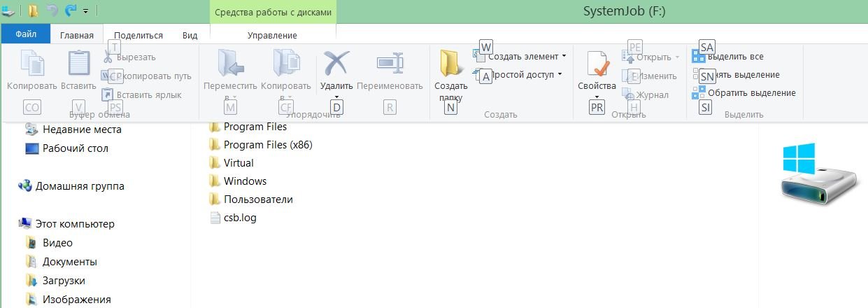The width and height of the screenshot is (868, 308).
Task: Click the Копировать в (Copy to) icon
Action: (285, 64)
